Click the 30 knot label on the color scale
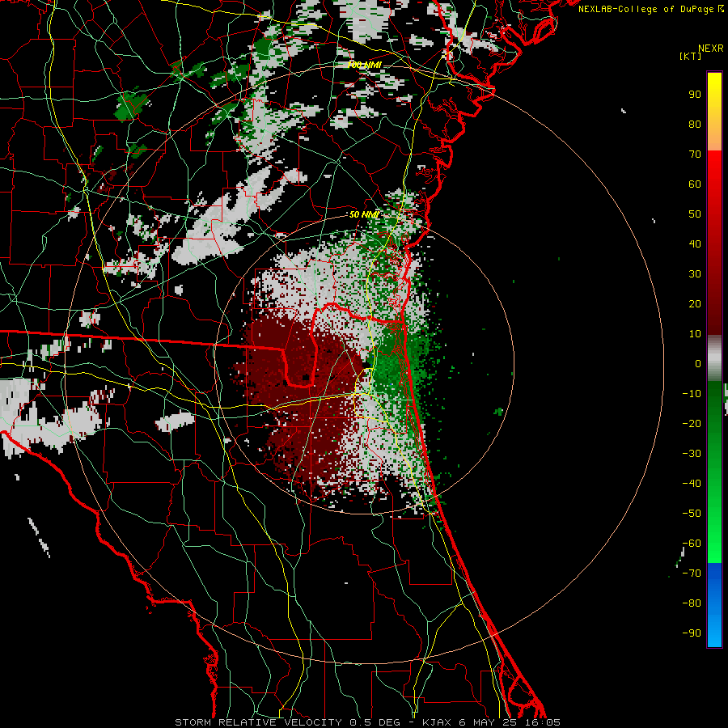728x728 pixels. click(x=695, y=274)
